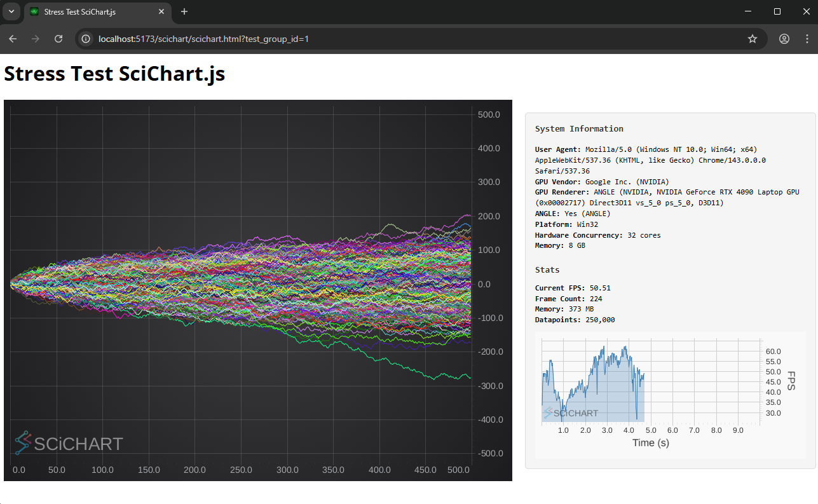The width and height of the screenshot is (818, 504).
Task: Open a new tab with plus button
Action: tap(184, 11)
